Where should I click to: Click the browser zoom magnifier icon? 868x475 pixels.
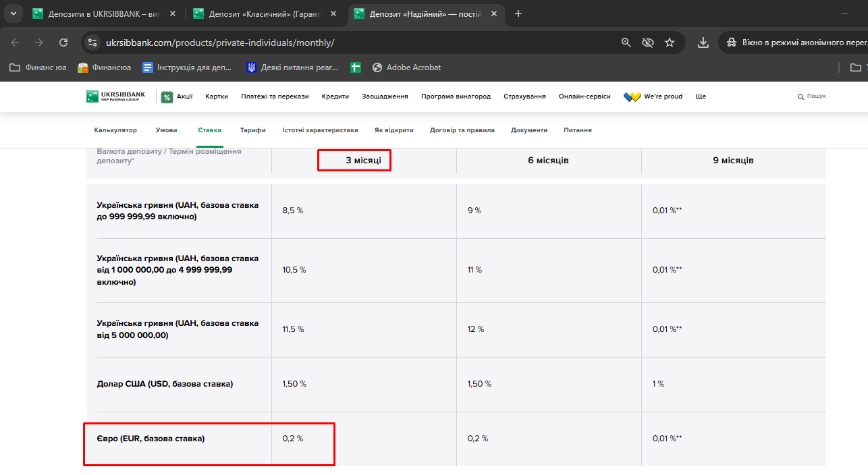(x=626, y=43)
